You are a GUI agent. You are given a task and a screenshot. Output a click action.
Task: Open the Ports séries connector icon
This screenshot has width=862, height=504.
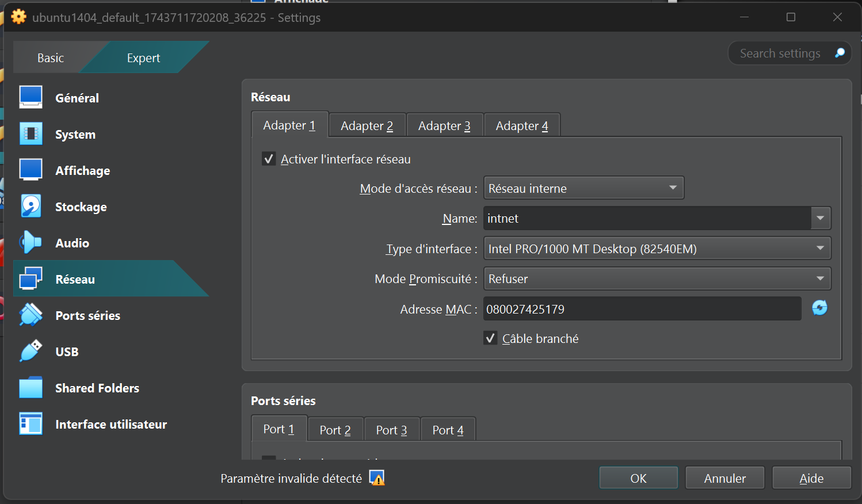pos(31,315)
